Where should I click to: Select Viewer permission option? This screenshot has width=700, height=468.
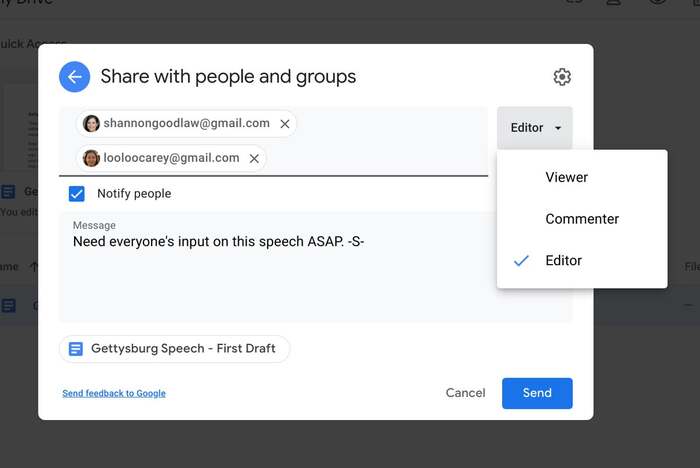[566, 177]
